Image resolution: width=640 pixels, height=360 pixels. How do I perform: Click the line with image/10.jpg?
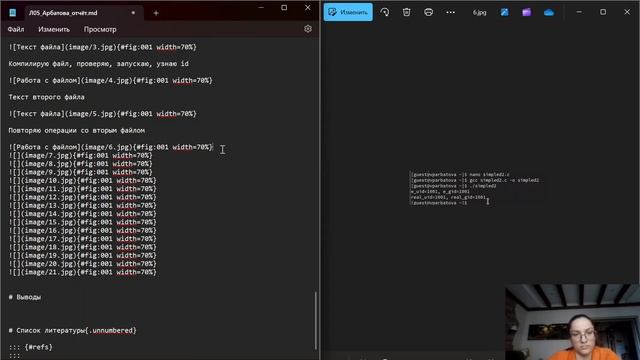(82, 180)
